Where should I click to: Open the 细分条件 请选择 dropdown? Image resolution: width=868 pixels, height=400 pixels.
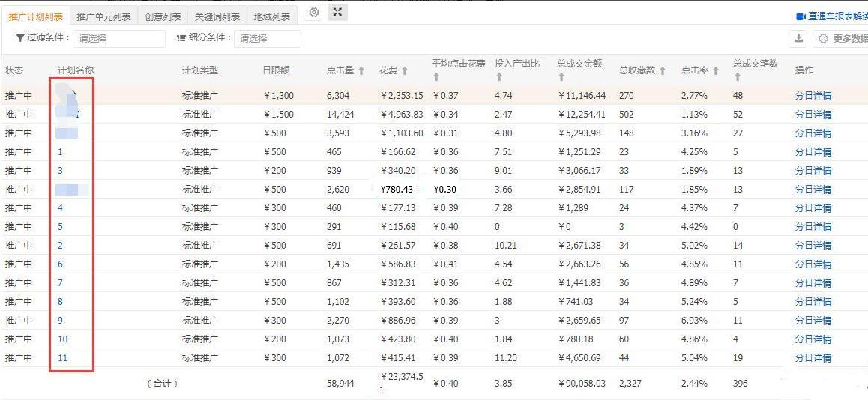pyautogui.click(x=268, y=39)
